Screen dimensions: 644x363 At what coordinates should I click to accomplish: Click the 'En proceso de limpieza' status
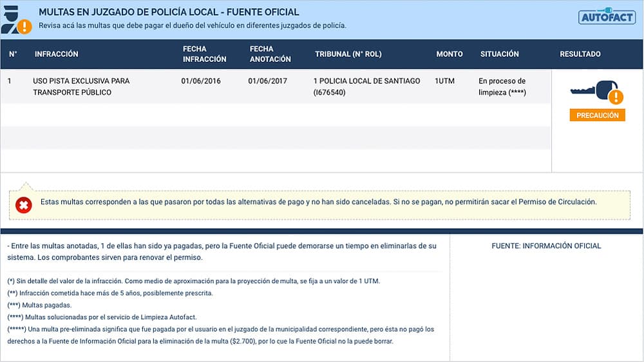click(x=502, y=86)
